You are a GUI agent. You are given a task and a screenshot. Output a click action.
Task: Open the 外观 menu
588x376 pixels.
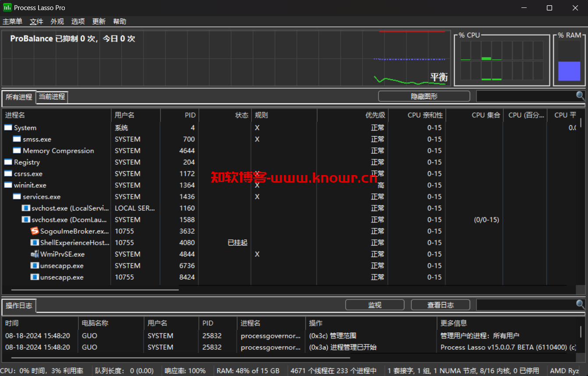[57, 21]
